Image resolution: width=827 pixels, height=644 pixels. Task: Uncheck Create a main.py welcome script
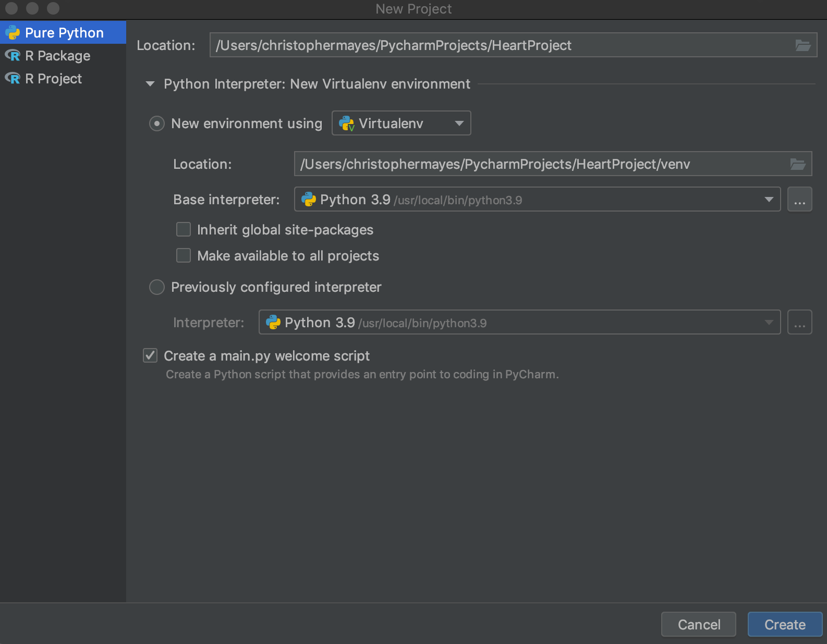150,356
